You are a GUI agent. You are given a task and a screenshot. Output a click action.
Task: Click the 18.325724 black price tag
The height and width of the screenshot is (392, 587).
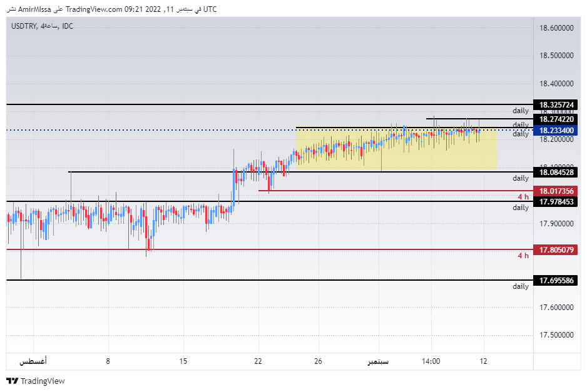pyautogui.click(x=556, y=105)
